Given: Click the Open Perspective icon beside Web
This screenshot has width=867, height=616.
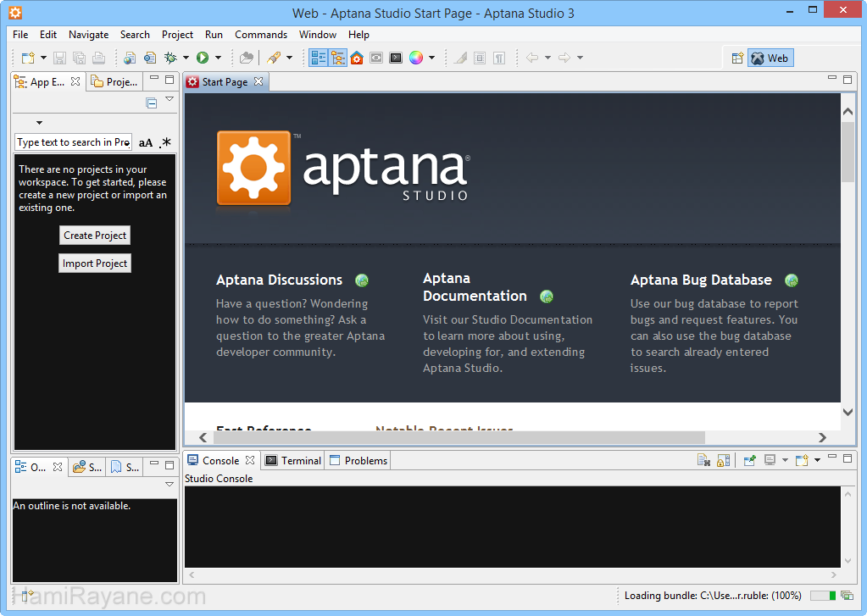Looking at the screenshot, I should (736, 58).
